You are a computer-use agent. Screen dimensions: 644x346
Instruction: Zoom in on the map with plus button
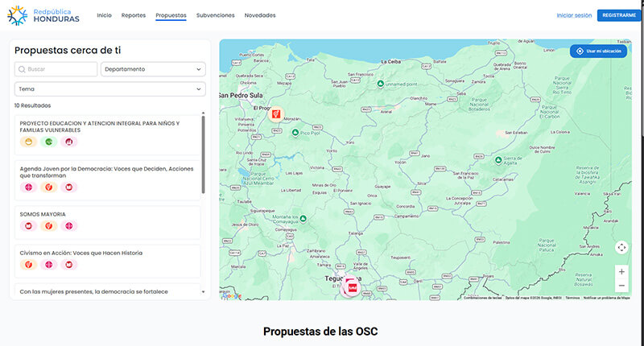pos(621,272)
